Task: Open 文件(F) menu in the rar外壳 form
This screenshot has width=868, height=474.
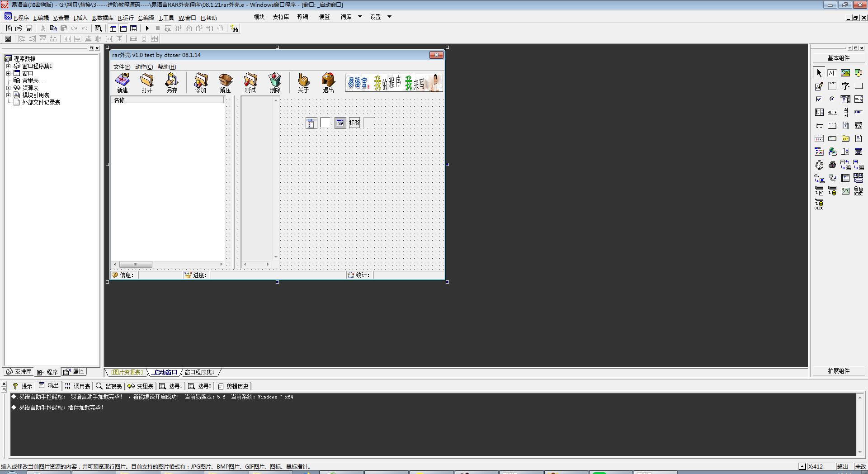Action: click(122, 66)
